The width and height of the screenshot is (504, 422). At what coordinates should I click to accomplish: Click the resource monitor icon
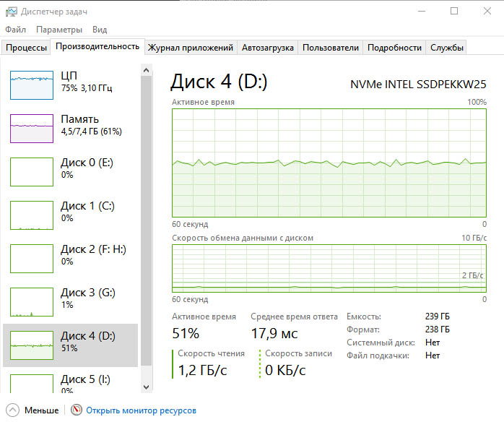click(77, 410)
